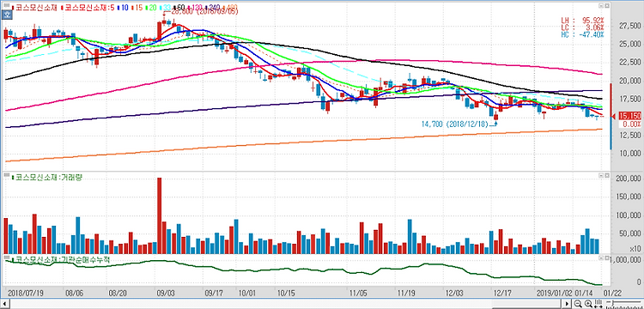644x309 pixels.
Task: Click the 2019/01/02 date axis label
Action: (554, 293)
